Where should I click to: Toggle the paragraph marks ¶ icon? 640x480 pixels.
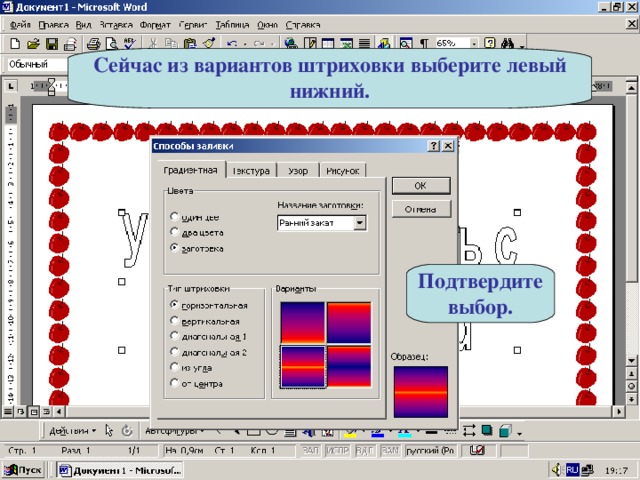pyautogui.click(x=424, y=43)
